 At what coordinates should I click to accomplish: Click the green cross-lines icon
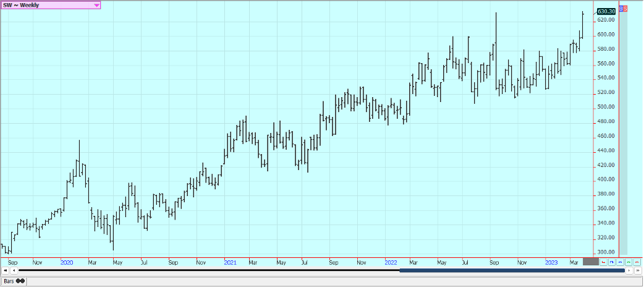pyautogui.click(x=629, y=262)
